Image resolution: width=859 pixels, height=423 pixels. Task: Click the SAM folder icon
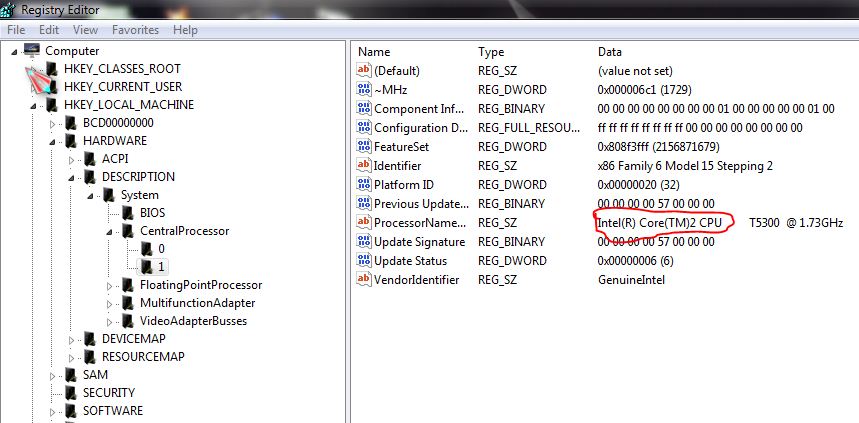[x=70, y=375]
